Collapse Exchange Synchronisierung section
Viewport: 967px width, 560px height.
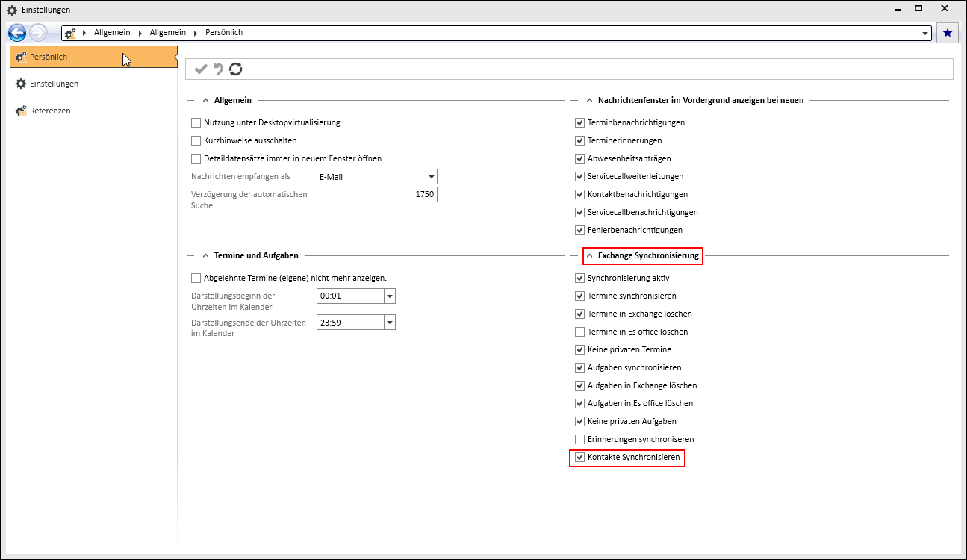click(589, 255)
